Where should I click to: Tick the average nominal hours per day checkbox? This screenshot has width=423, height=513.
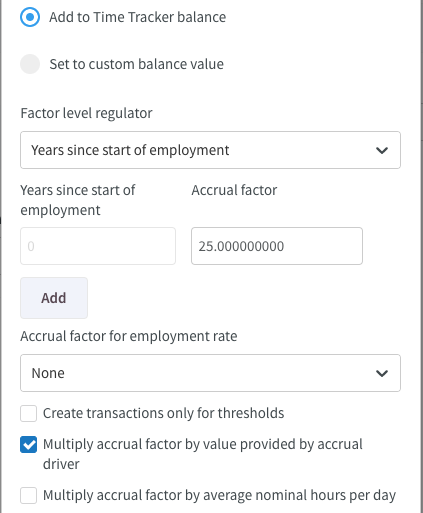[x=28, y=495]
